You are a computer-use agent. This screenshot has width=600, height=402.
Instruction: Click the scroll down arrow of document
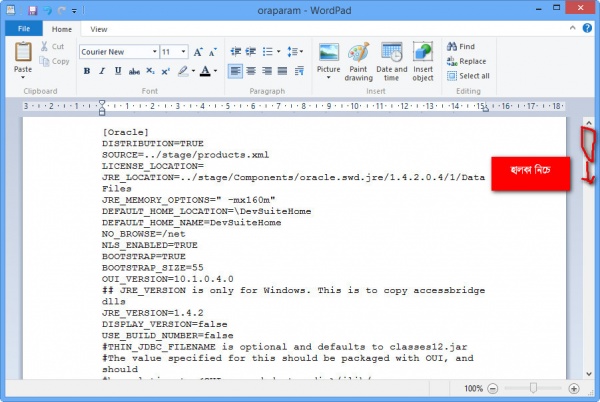(589, 374)
